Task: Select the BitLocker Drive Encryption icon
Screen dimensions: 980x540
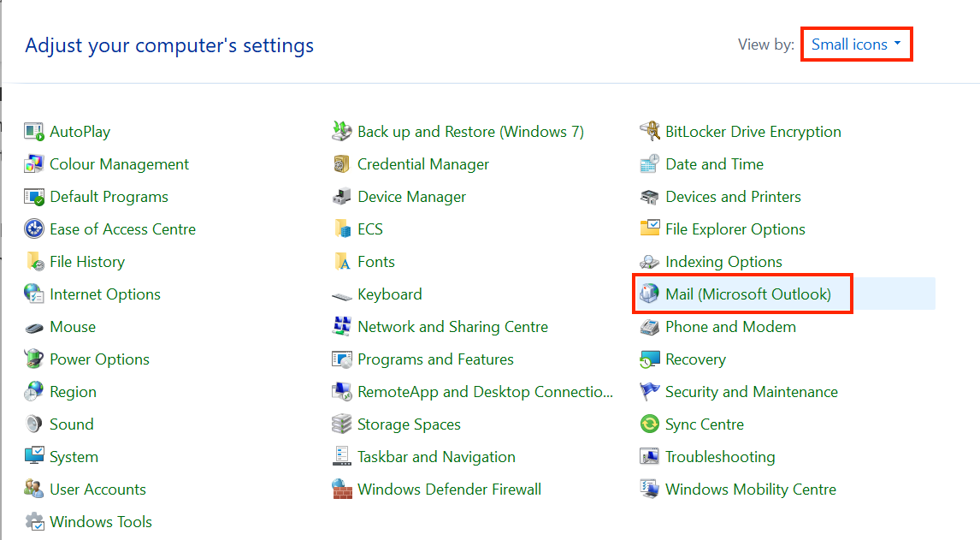Action: [753, 131]
